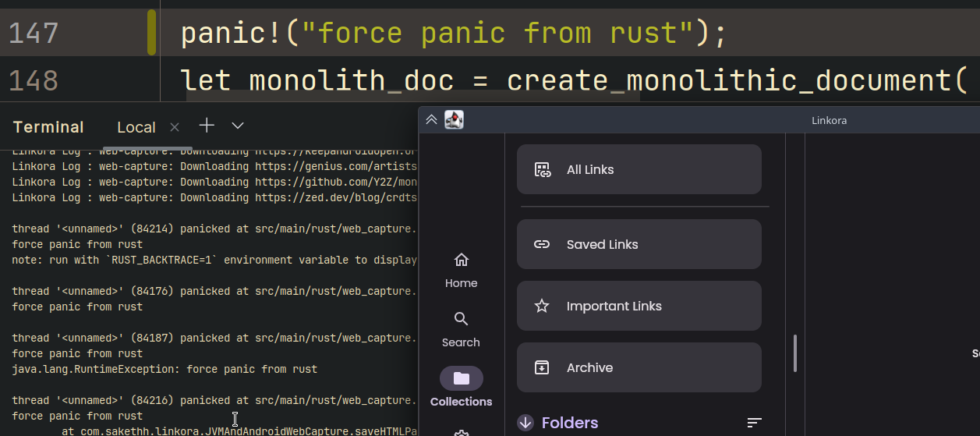The width and height of the screenshot is (980, 436).
Task: Click the Saved Links chain icon
Action: point(542,244)
